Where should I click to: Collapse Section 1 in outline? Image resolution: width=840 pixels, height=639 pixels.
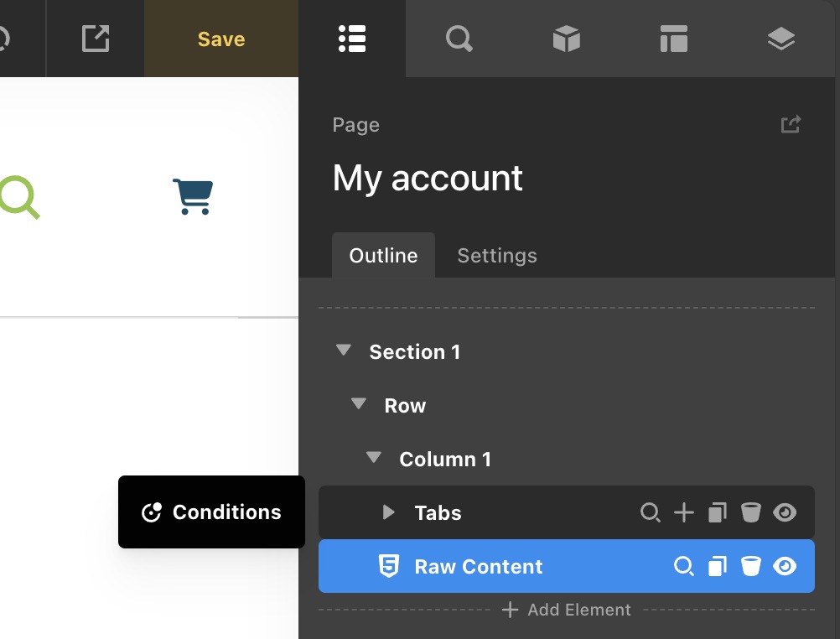(343, 351)
